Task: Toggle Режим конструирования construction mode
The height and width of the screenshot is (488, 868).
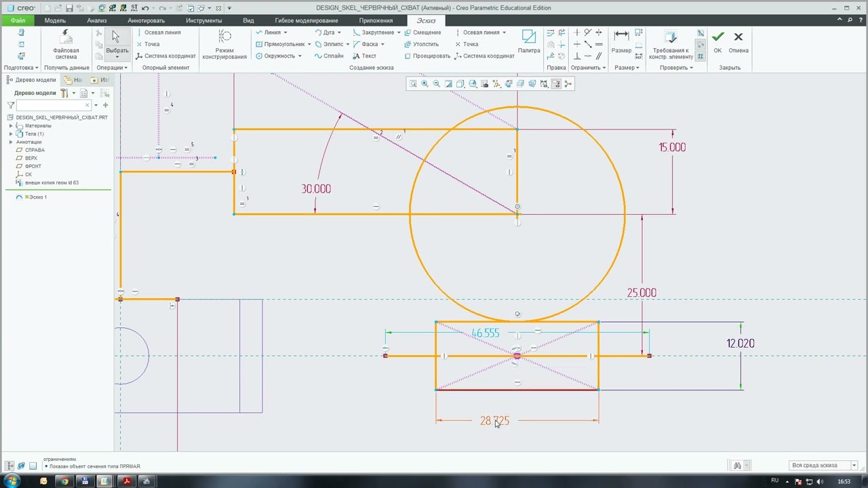Action: click(x=224, y=45)
